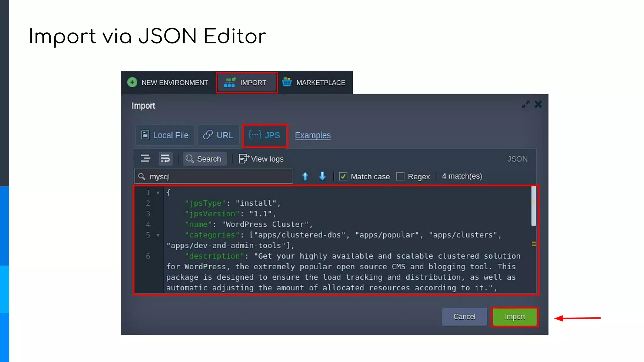Click the "jpsVersion" key on line 3
The height and width of the screenshot is (362, 644).
(212, 214)
